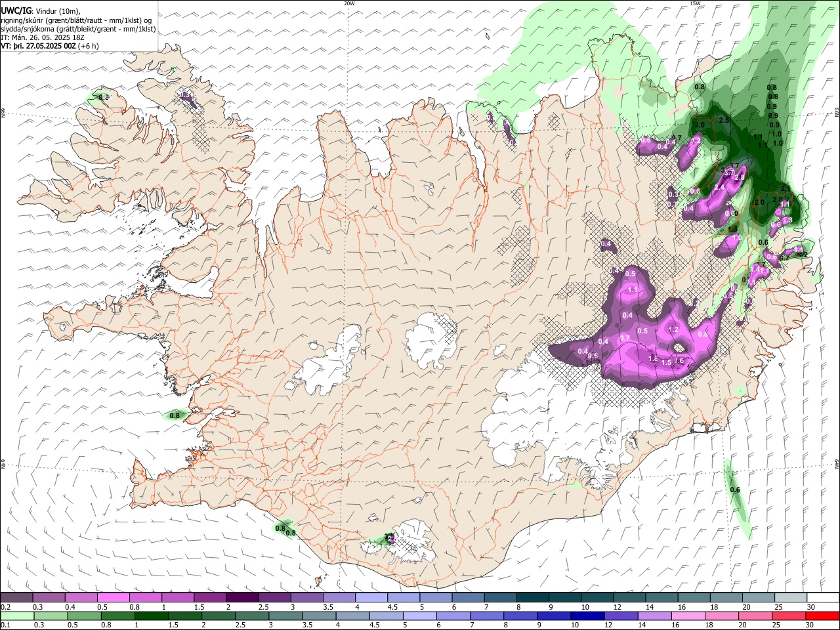Image resolution: width=840 pixels, height=630 pixels.
Task: Click the 'slydda/snjókoma' legend description line
Action: [x=79, y=29]
